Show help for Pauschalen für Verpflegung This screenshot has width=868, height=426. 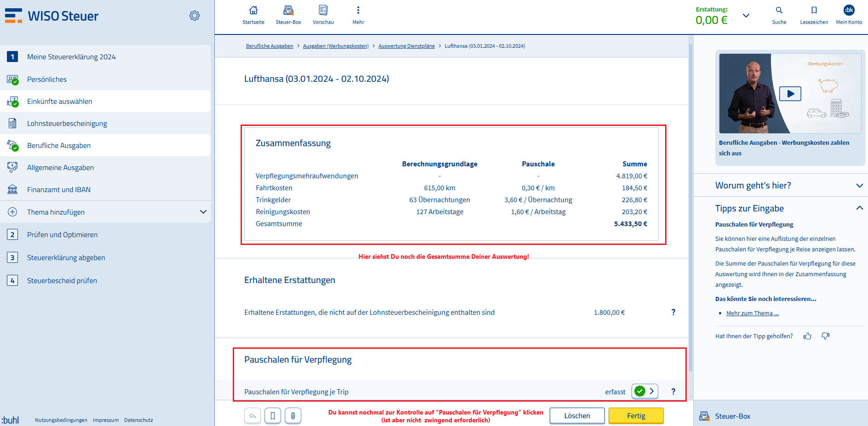673,392
